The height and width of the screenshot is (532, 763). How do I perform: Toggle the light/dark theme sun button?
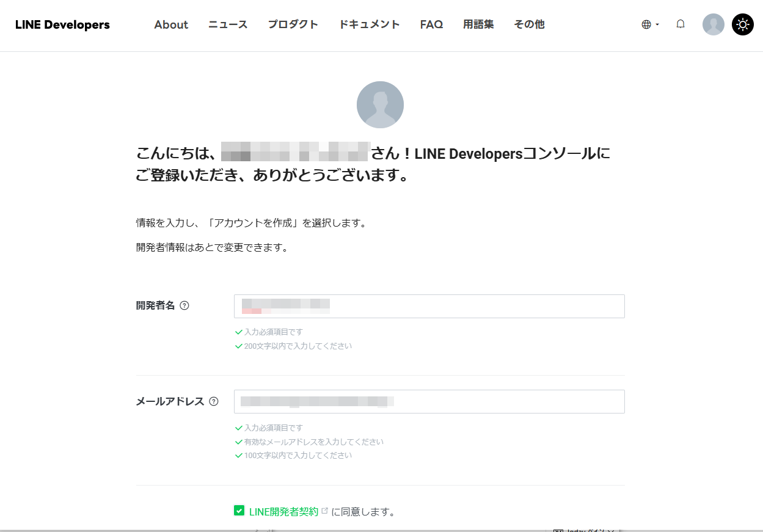tap(743, 25)
